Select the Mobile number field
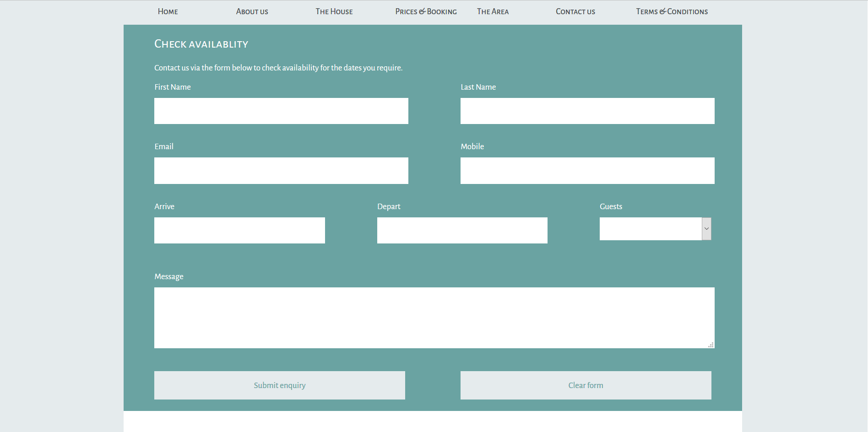 pos(587,171)
